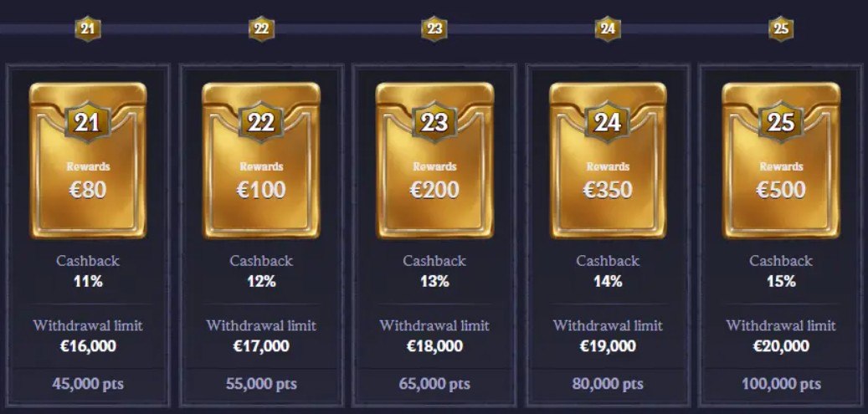
Task: Click the €19,000 withdrawal limit value
Action: 608,346
